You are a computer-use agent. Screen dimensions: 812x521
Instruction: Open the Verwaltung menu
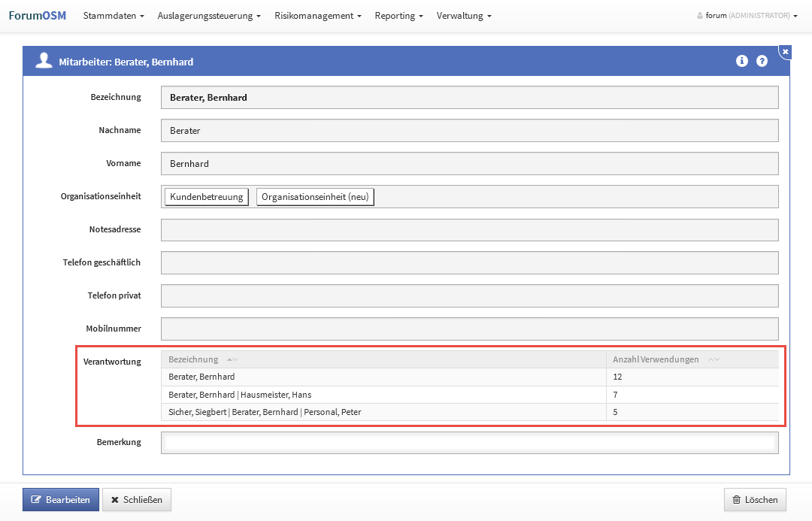(464, 16)
